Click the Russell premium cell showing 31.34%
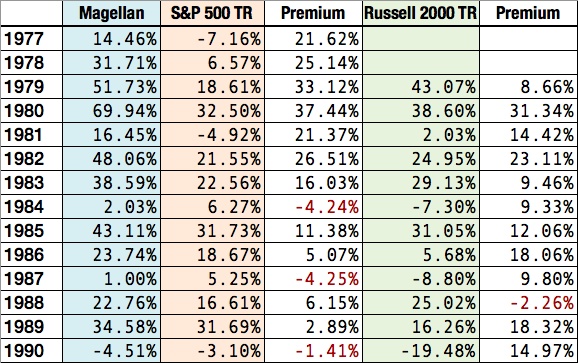578x363 pixels. 528,111
